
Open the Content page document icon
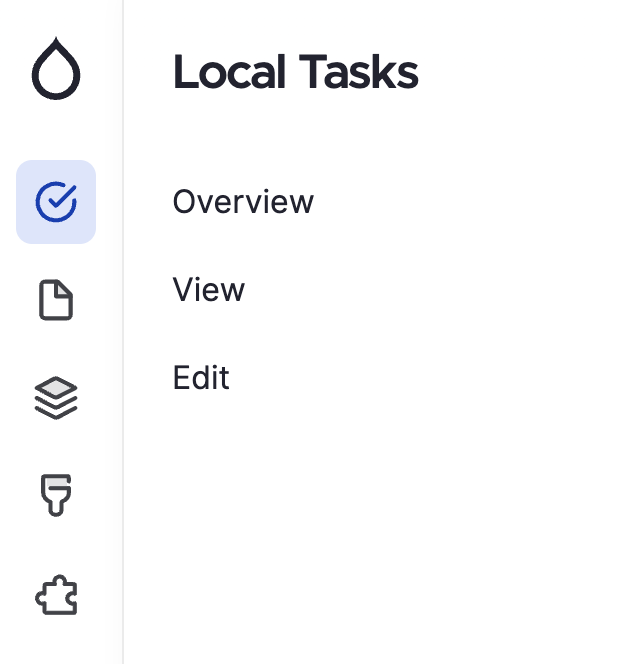click(x=56, y=300)
